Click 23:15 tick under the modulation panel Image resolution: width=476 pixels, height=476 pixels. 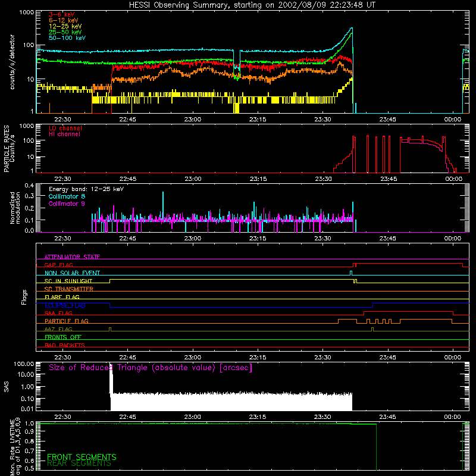(258, 239)
